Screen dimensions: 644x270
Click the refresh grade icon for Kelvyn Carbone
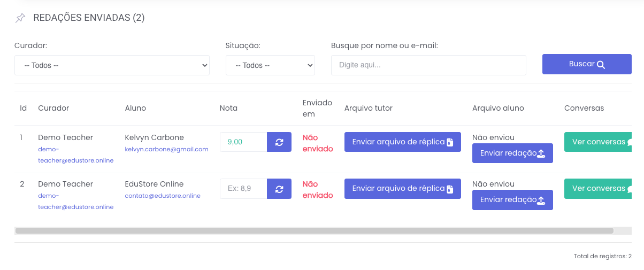279,142
